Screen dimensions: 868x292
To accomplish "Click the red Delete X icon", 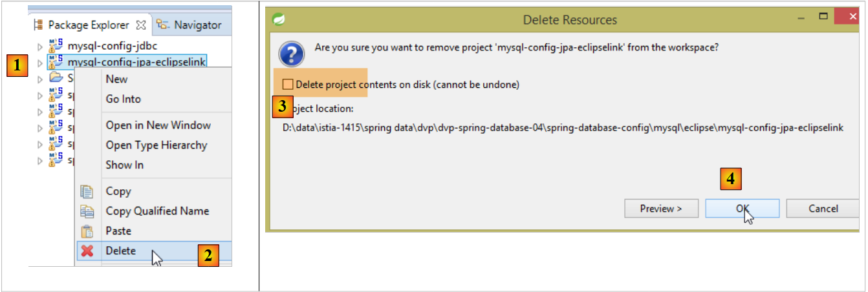I will tap(87, 251).
